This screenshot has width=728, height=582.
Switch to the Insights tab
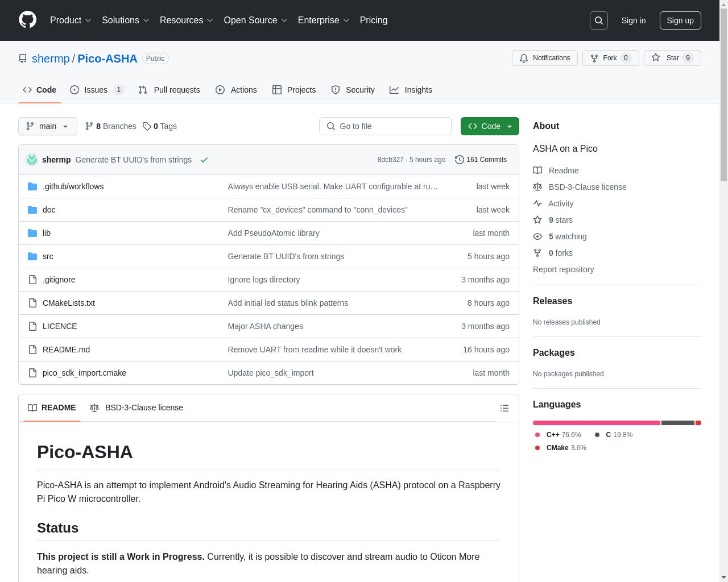[x=411, y=90]
